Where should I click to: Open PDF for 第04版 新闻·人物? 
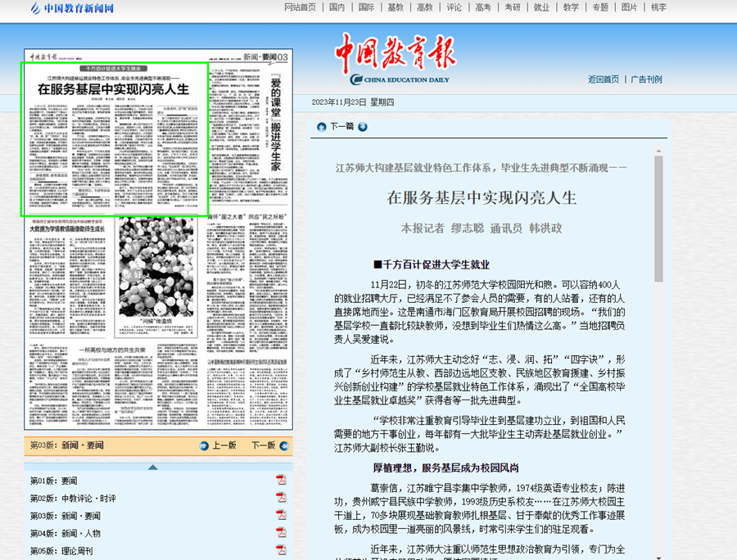[281, 534]
